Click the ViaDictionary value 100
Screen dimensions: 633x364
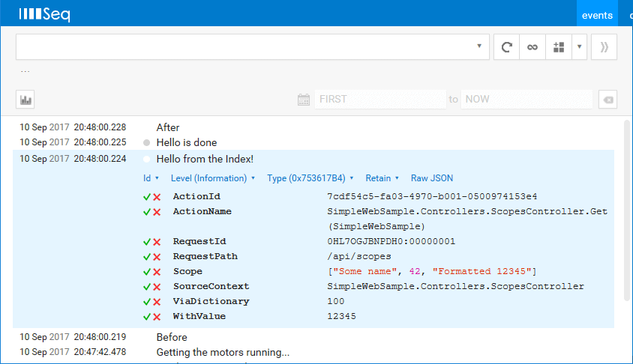point(336,301)
